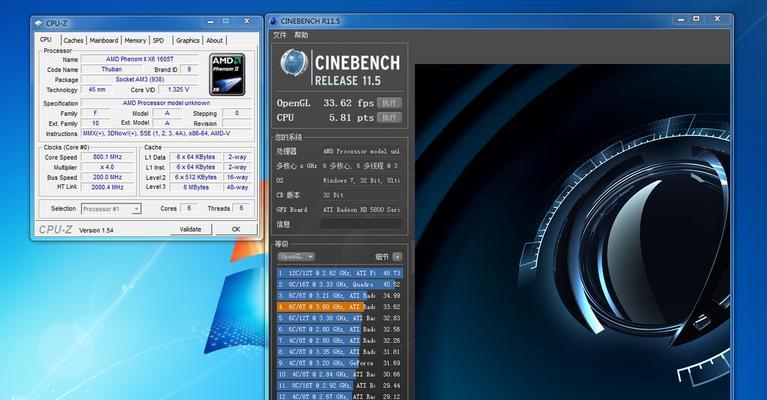Click the 800.1 MHz core speed value
This screenshot has height=400, width=767.
point(107,157)
